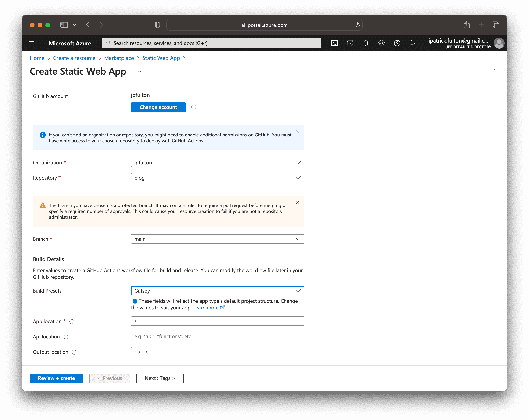Click the Output location field showing public
The height and width of the screenshot is (420, 529).
tap(217, 352)
